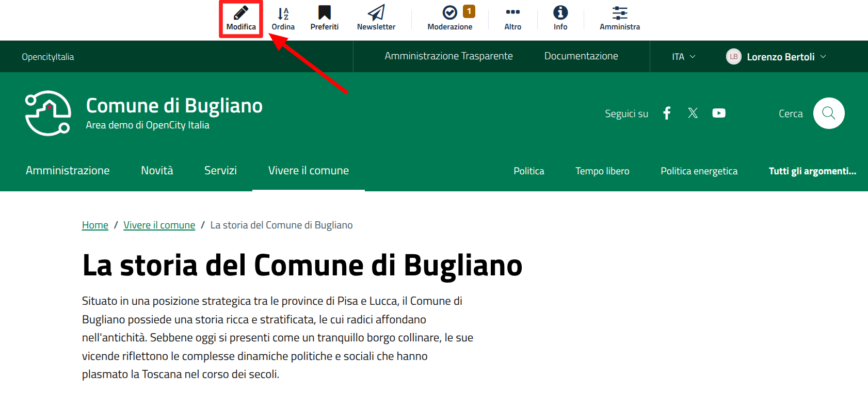Image resolution: width=868 pixels, height=394 pixels.
Task: Expand the ITA language dropdown
Action: point(683,57)
